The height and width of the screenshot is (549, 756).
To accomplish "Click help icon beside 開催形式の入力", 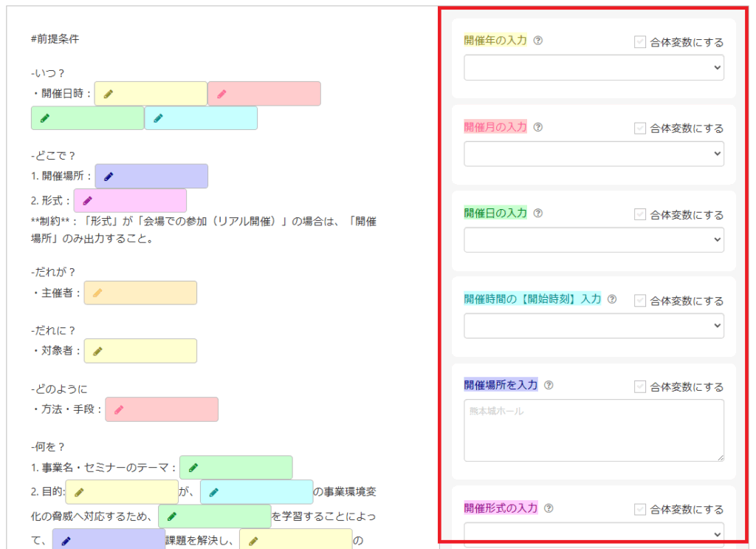I will coord(549,508).
